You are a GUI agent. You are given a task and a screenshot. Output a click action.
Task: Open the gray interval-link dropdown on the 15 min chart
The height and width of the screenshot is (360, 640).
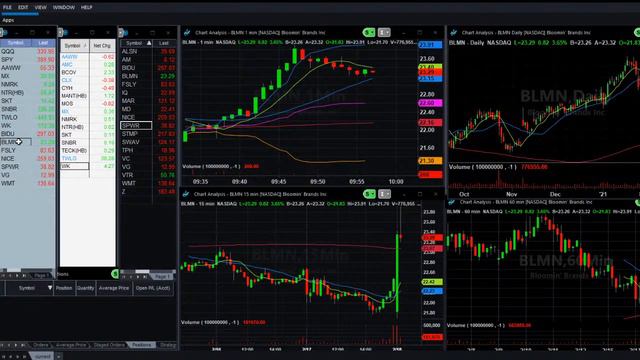pyautogui.click(x=384, y=194)
